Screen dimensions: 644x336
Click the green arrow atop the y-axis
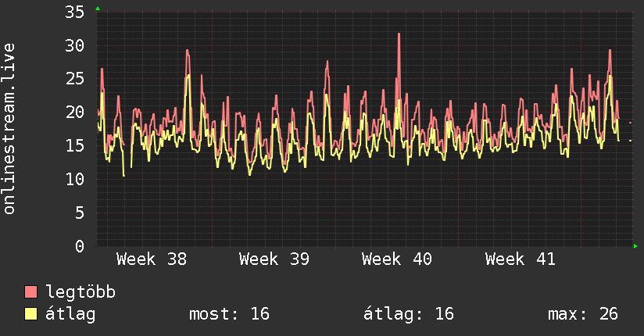click(98, 9)
